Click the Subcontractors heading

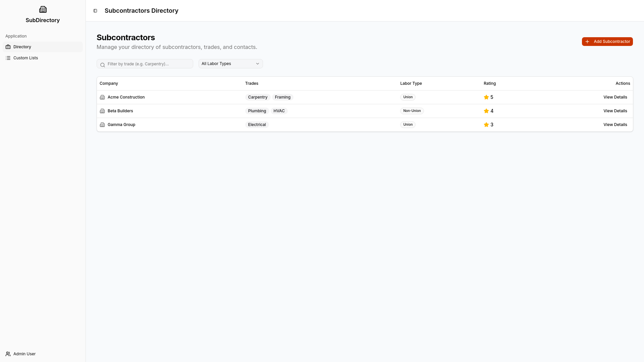click(126, 38)
